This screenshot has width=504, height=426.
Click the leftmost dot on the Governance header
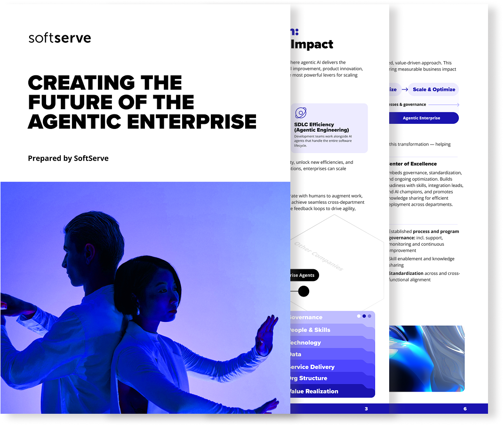[359, 317]
